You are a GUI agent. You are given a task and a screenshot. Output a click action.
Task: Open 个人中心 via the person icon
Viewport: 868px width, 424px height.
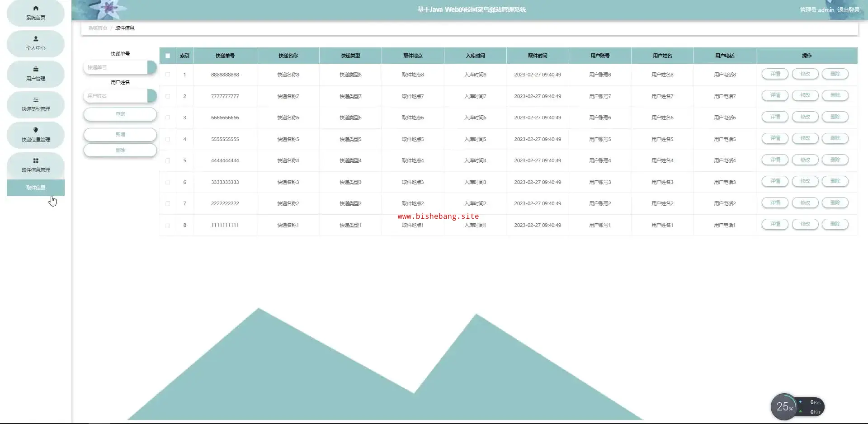tap(36, 39)
